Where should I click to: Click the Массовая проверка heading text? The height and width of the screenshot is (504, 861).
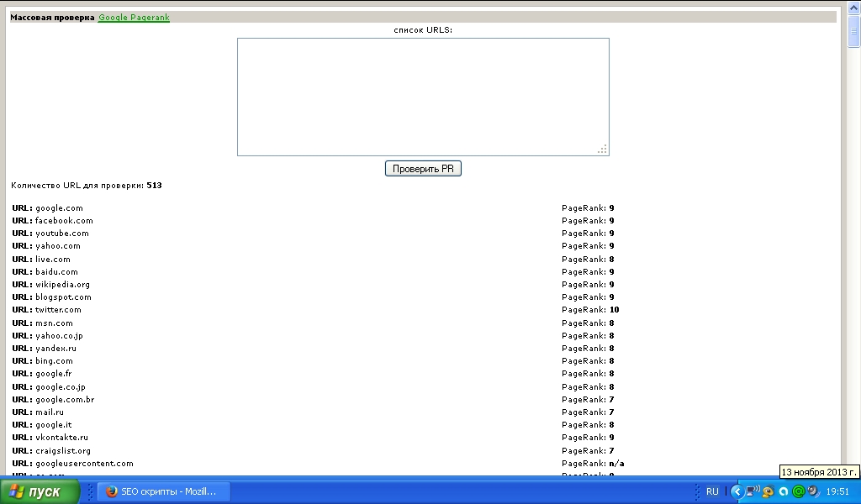[52, 17]
